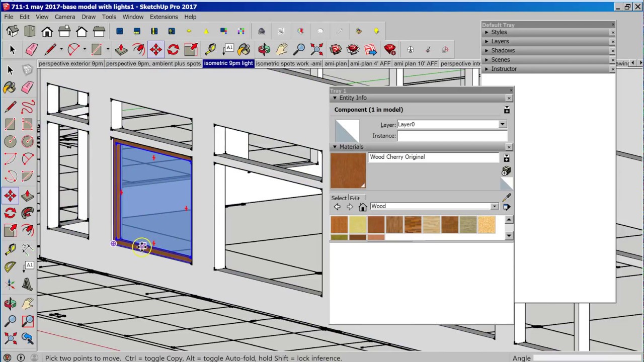Click the circled i icon in status bar
644x362 pixels.
pyautogui.click(x=21, y=358)
